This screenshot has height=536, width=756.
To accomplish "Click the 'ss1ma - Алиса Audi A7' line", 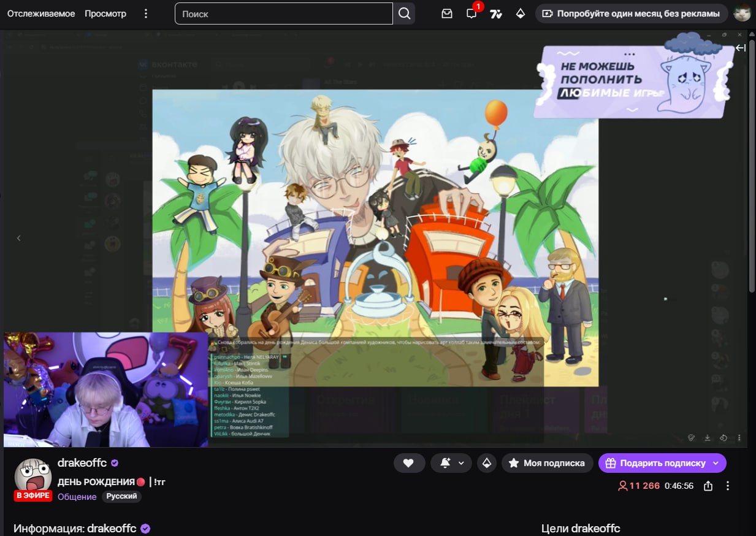I will [239, 421].
